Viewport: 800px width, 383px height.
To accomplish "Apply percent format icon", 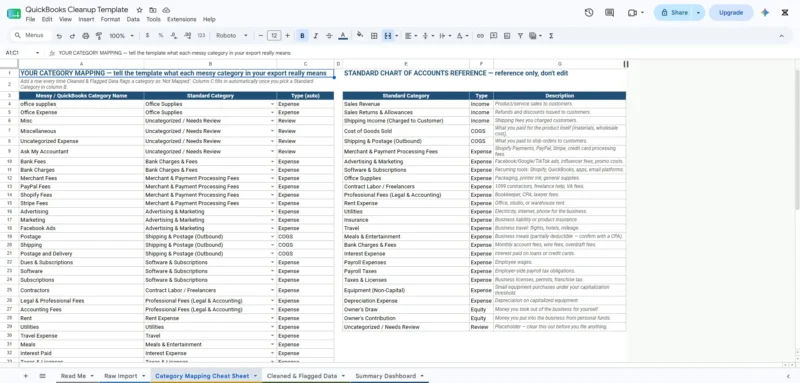I will click(161, 36).
